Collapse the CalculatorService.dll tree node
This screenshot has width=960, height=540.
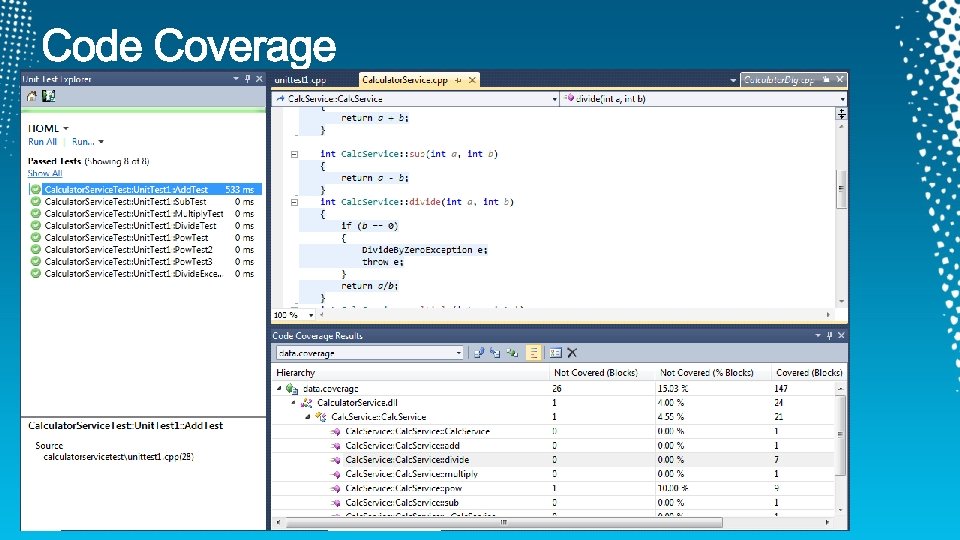coord(294,403)
